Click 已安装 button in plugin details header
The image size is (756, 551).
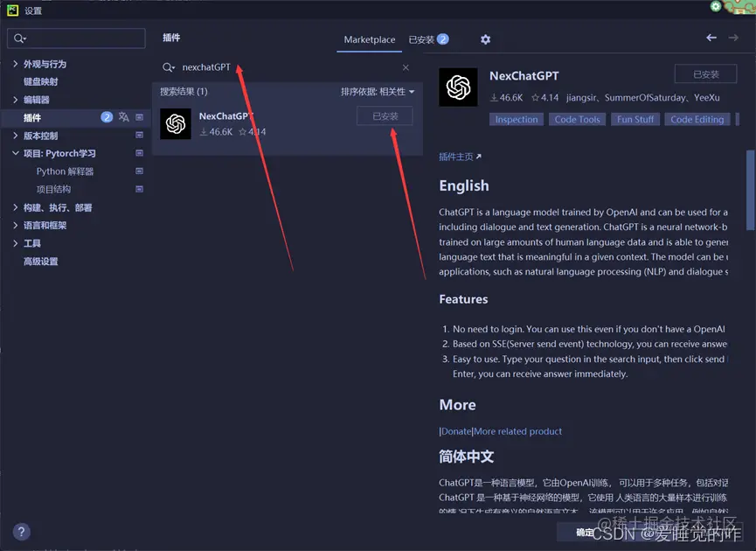coord(706,74)
